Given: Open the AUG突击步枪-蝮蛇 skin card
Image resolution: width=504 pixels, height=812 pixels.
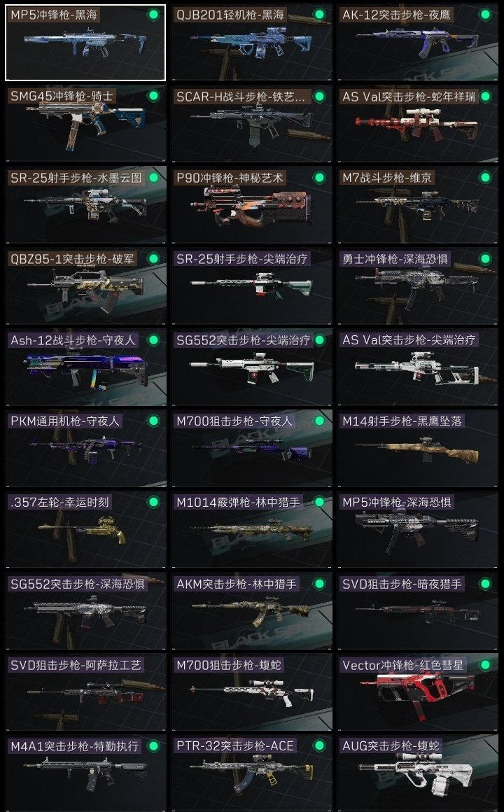Looking at the screenshot, I should [417, 773].
